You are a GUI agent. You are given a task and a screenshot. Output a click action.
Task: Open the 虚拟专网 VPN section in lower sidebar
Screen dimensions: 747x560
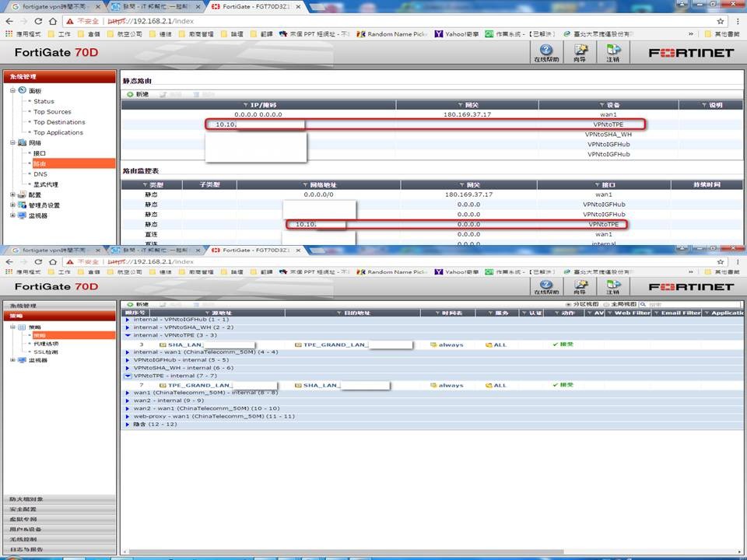tap(60, 519)
